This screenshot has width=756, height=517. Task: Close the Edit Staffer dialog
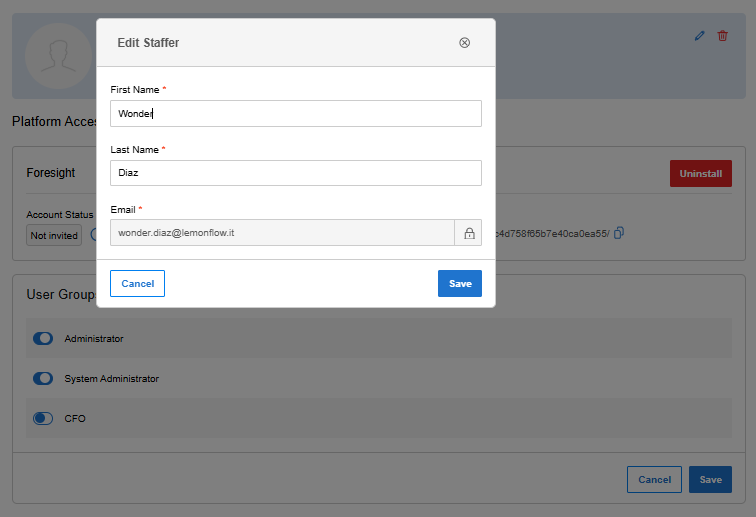point(464,43)
